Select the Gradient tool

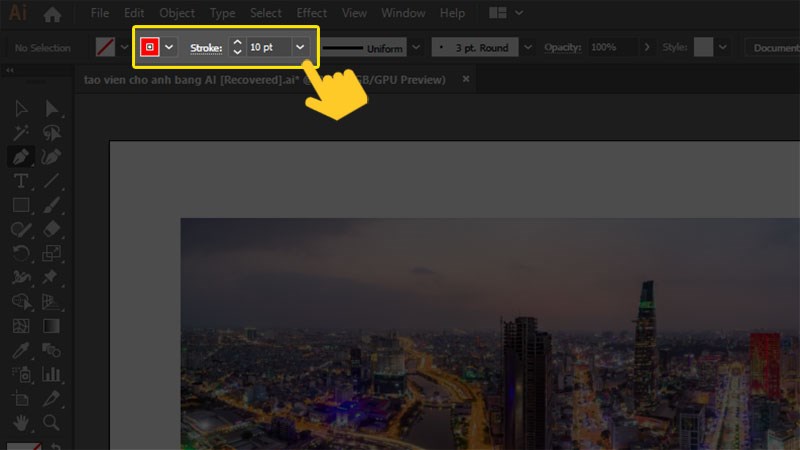tap(51, 326)
